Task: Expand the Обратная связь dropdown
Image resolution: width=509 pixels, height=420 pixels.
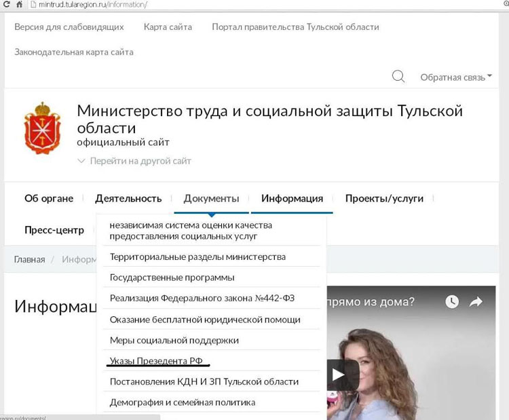Action: pos(455,77)
